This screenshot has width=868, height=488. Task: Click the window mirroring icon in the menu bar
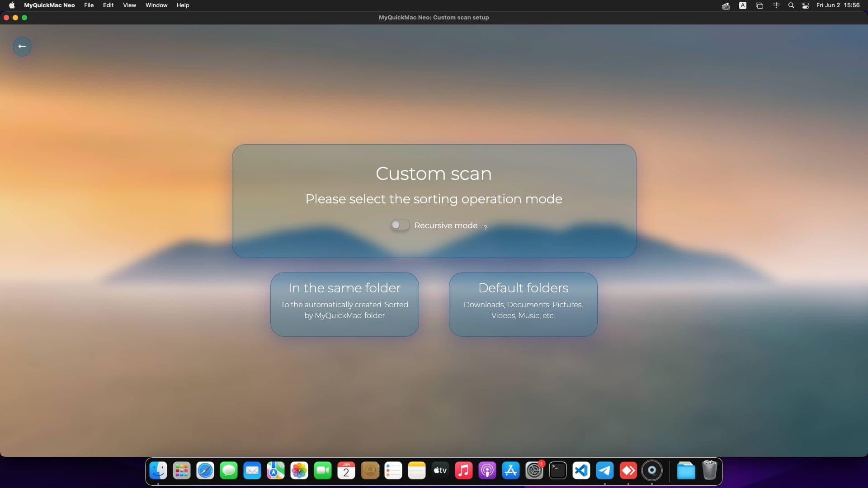tap(759, 5)
